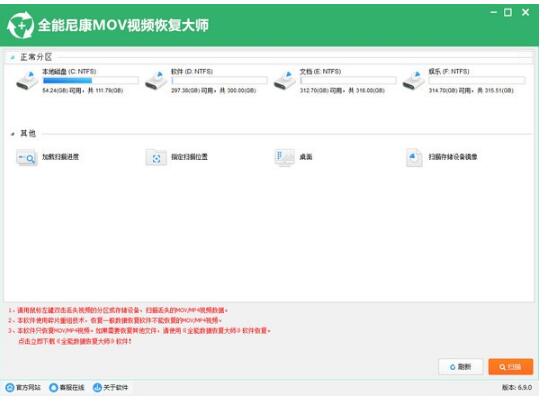Click the C: drive usage progress bar
Image resolution: width=546 pixels, height=404 pixels.
click(x=90, y=81)
